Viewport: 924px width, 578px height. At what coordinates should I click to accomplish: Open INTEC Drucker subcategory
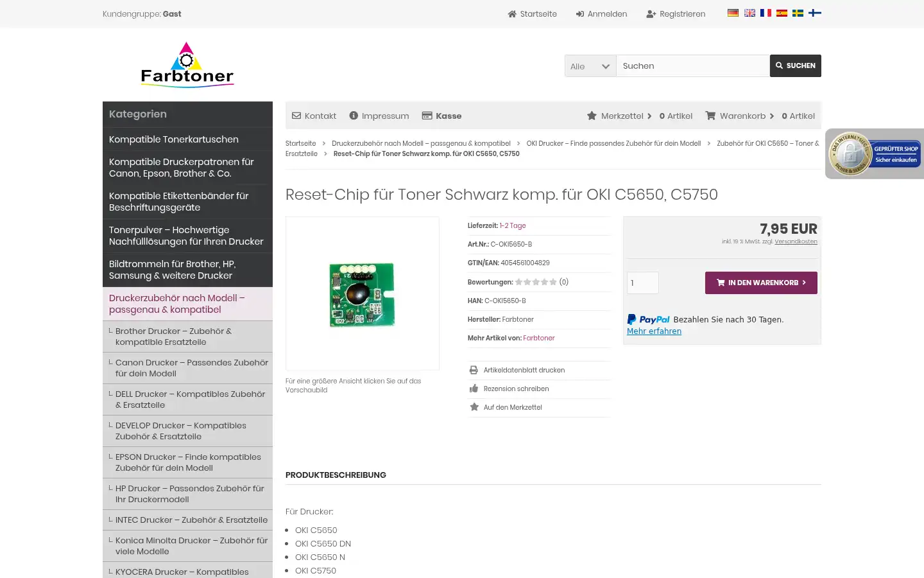(x=187, y=520)
